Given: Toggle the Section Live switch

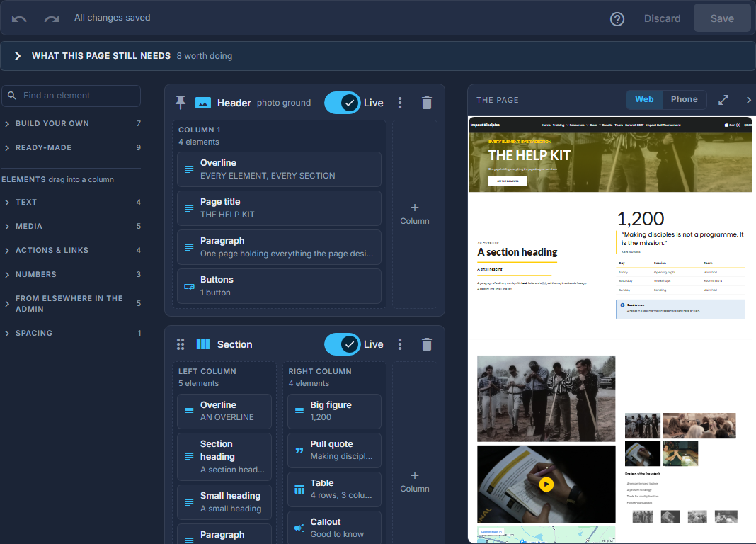Looking at the screenshot, I should tap(343, 344).
